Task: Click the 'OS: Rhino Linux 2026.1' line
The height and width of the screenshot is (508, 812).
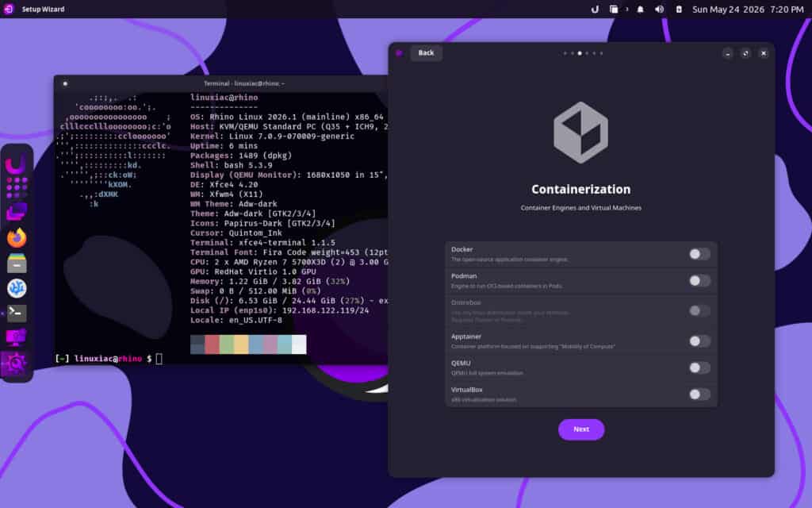Action: coord(287,117)
